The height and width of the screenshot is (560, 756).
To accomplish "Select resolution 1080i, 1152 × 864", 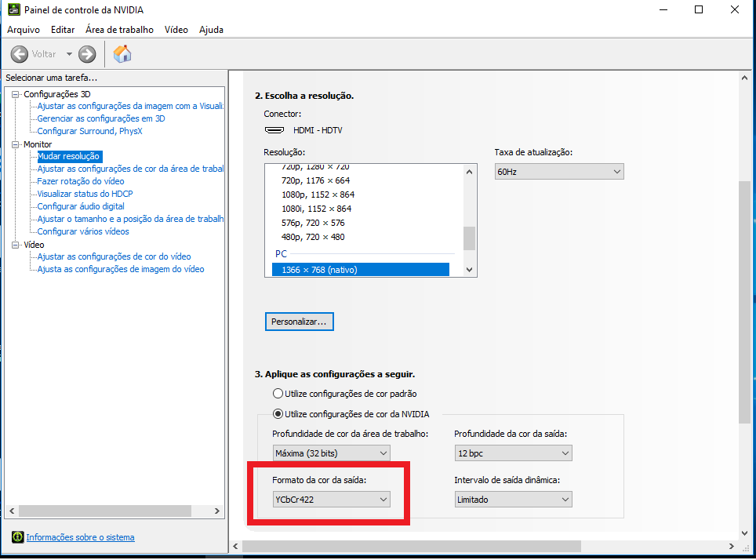I will point(317,209).
